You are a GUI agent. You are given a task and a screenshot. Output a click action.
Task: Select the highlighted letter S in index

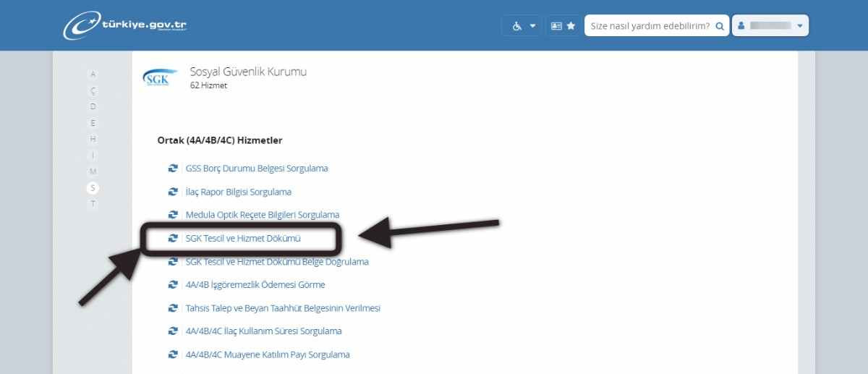point(93,187)
